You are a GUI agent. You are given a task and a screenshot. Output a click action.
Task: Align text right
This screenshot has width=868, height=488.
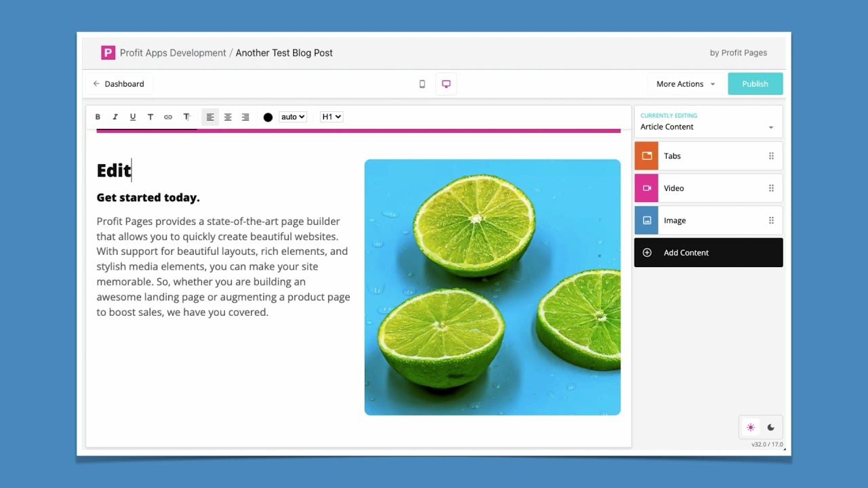pyautogui.click(x=245, y=117)
